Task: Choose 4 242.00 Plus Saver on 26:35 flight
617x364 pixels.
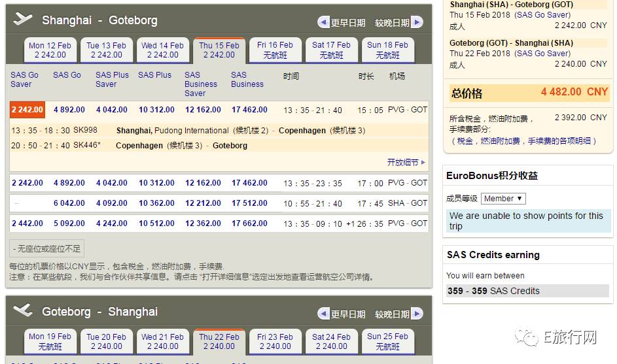Action: point(112,223)
